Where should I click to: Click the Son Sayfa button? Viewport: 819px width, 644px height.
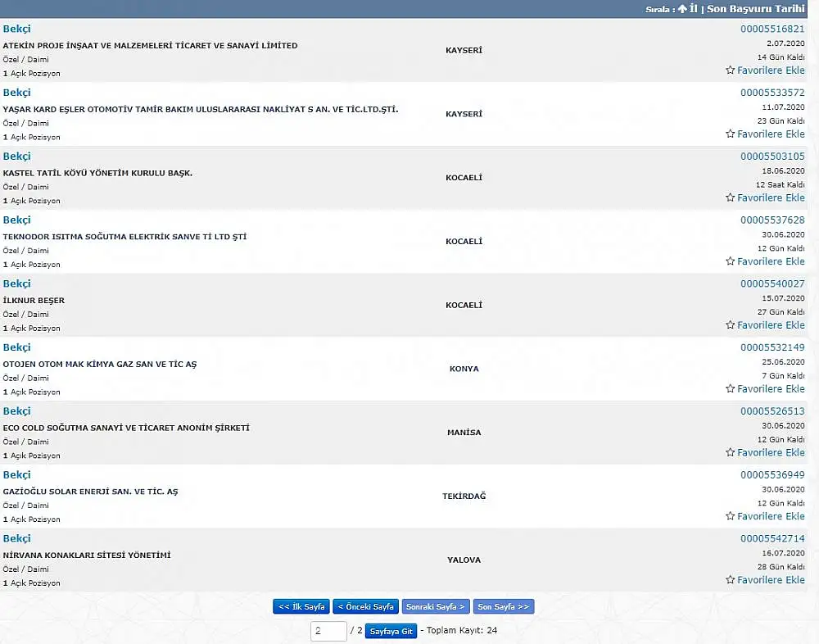pos(504,607)
